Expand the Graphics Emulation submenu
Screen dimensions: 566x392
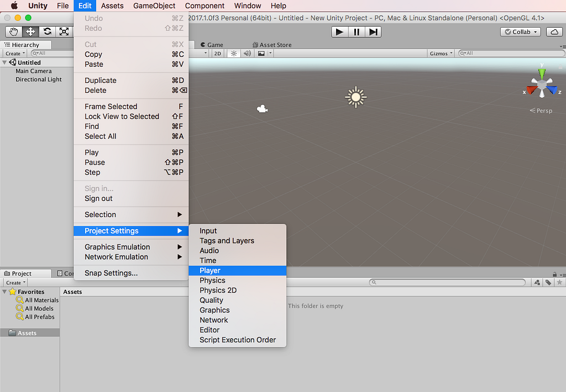131,247
